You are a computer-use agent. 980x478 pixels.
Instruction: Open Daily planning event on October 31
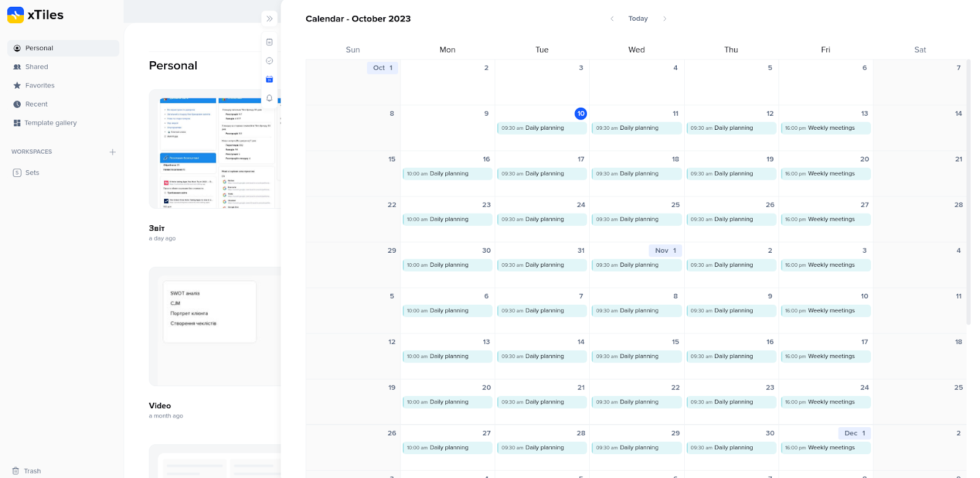[542, 265]
